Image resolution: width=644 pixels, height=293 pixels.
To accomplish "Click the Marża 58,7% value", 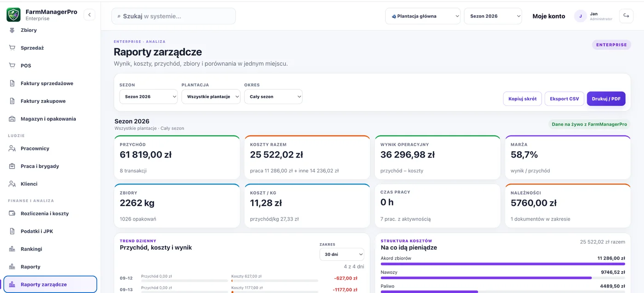I will tap(524, 155).
